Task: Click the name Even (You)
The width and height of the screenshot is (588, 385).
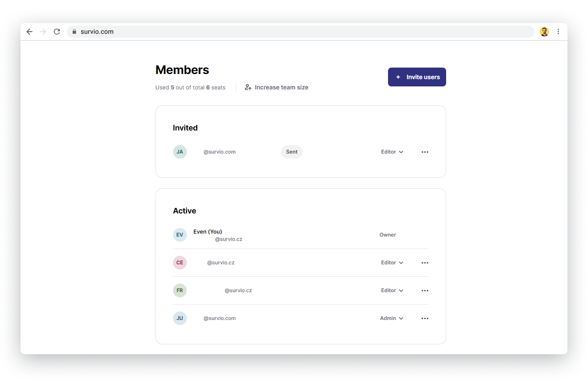Action: pos(208,231)
